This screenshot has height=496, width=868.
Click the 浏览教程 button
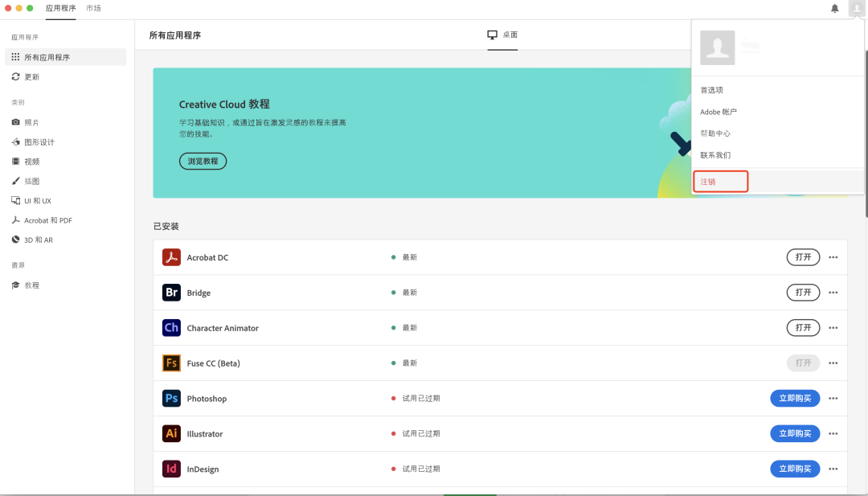(203, 161)
